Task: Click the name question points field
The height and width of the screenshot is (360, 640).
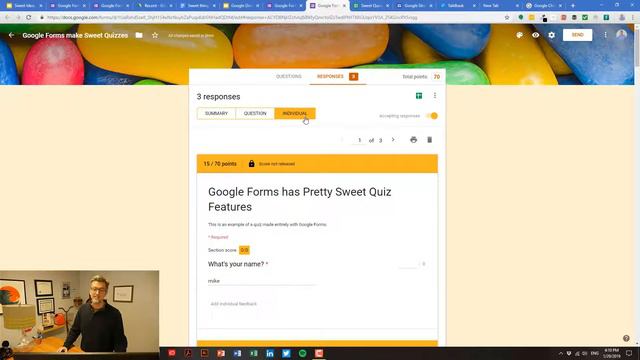Action: tap(409, 264)
